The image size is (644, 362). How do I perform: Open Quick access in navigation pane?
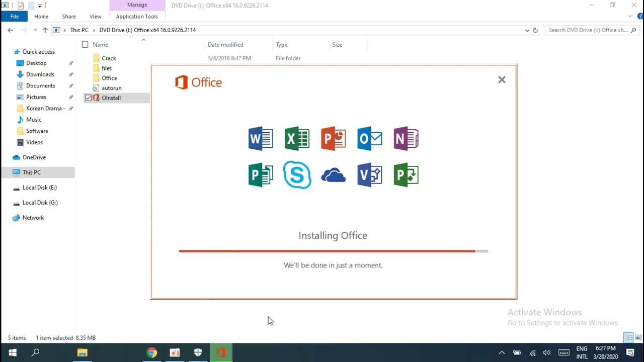[38, 52]
